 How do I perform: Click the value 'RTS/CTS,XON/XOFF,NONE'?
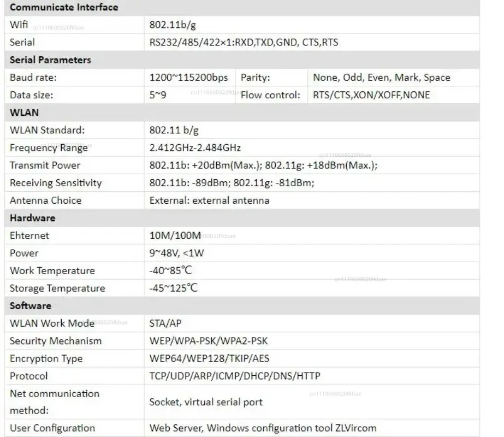click(x=371, y=95)
